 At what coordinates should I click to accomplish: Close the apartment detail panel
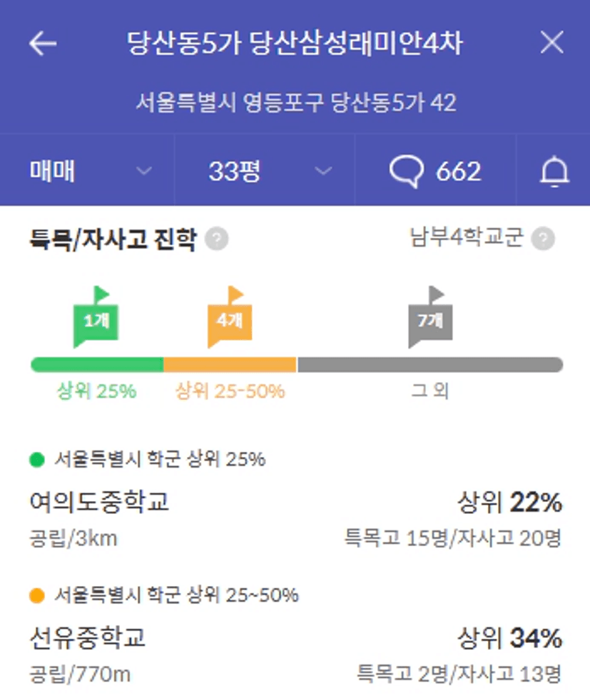point(551,43)
